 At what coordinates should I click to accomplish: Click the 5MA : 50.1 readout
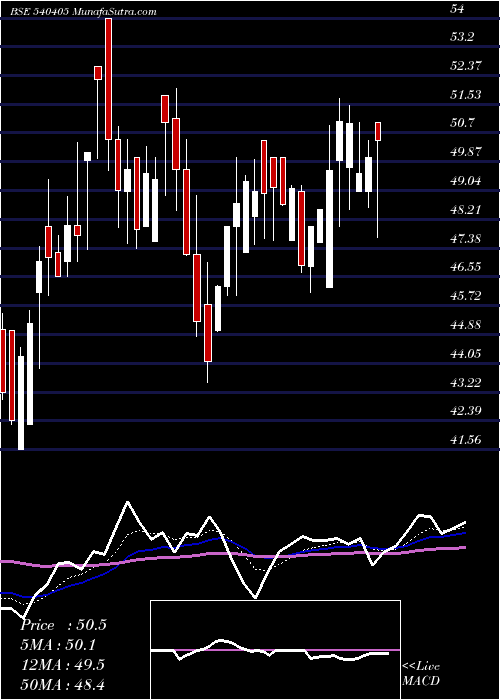[x=59, y=645]
